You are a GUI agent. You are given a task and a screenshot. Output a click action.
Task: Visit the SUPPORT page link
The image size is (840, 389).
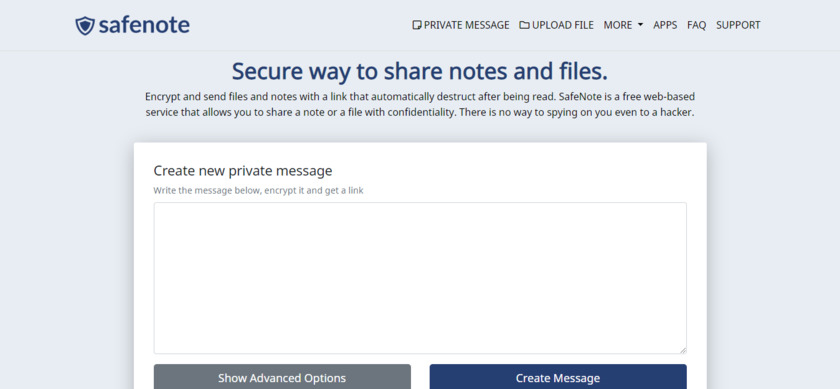pos(738,25)
